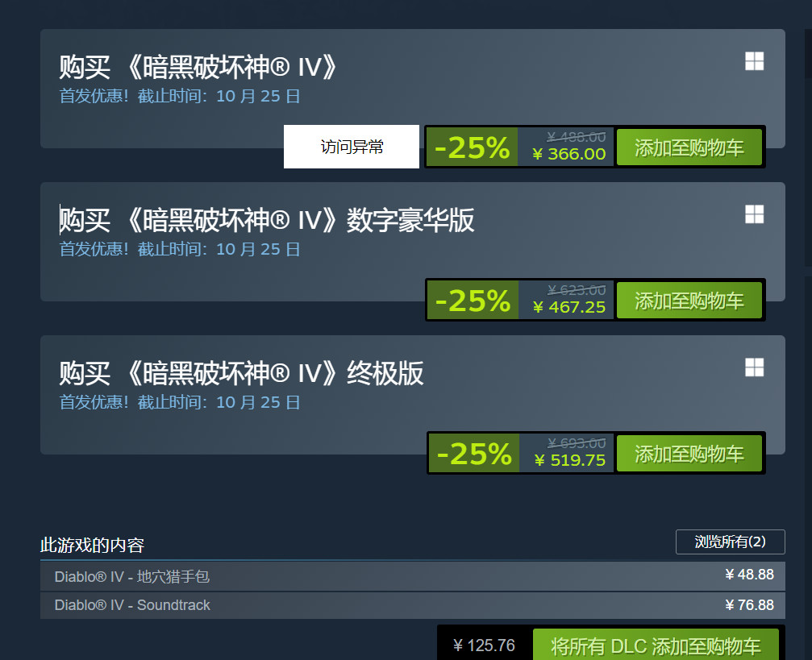Click Windows icon on Diablo IV standard edition
The image size is (812, 660).
[754, 61]
